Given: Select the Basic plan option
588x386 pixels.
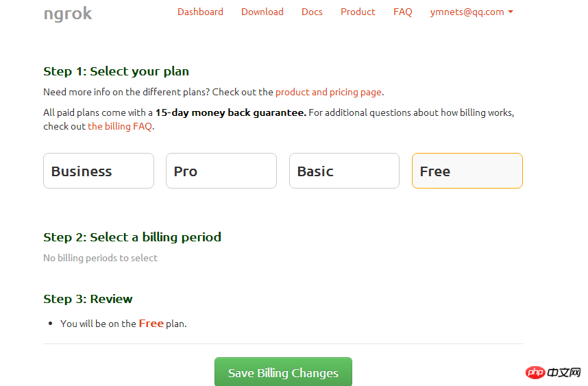Looking at the screenshot, I should click(x=344, y=171).
